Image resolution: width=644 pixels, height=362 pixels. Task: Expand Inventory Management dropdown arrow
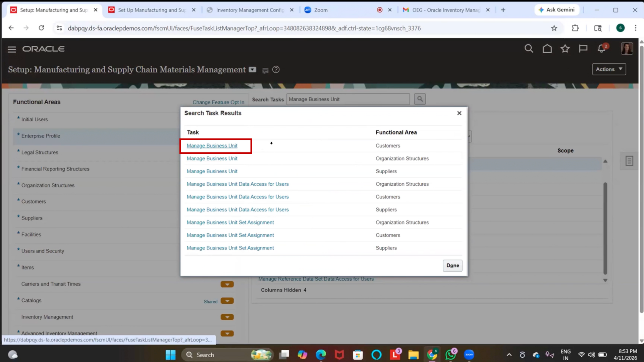pos(227,317)
